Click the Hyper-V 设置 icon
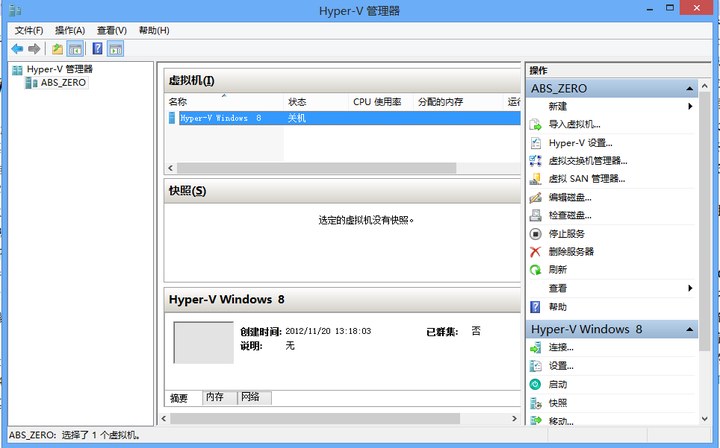The image size is (720, 448). (535, 143)
